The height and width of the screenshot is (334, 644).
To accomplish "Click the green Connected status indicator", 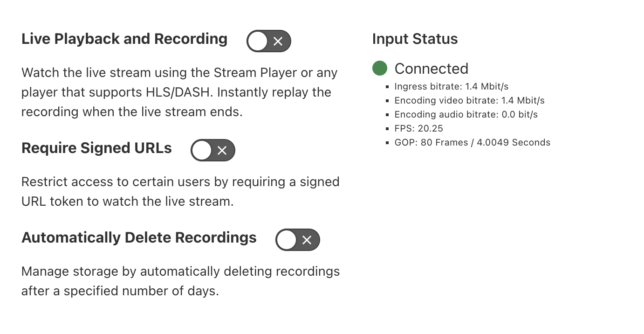I will [x=379, y=68].
